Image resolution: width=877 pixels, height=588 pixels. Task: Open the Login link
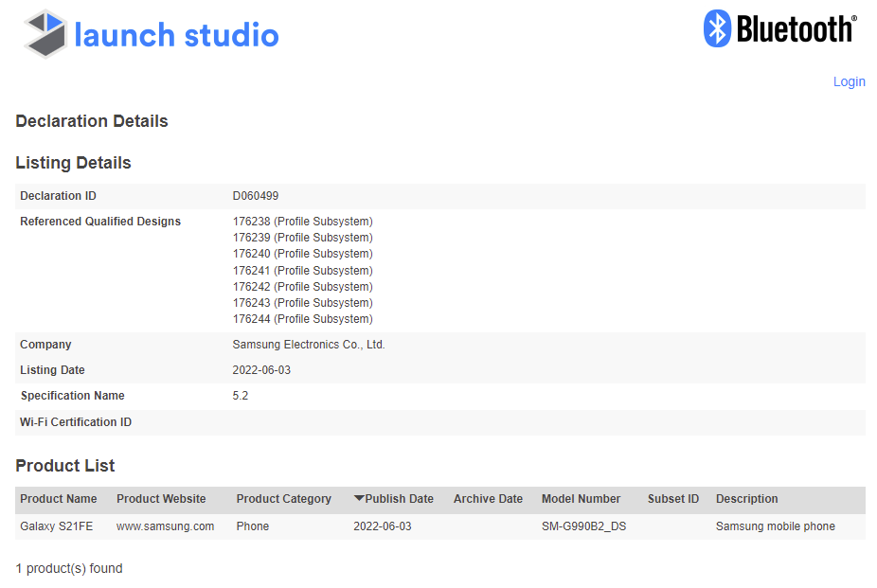[x=849, y=81]
